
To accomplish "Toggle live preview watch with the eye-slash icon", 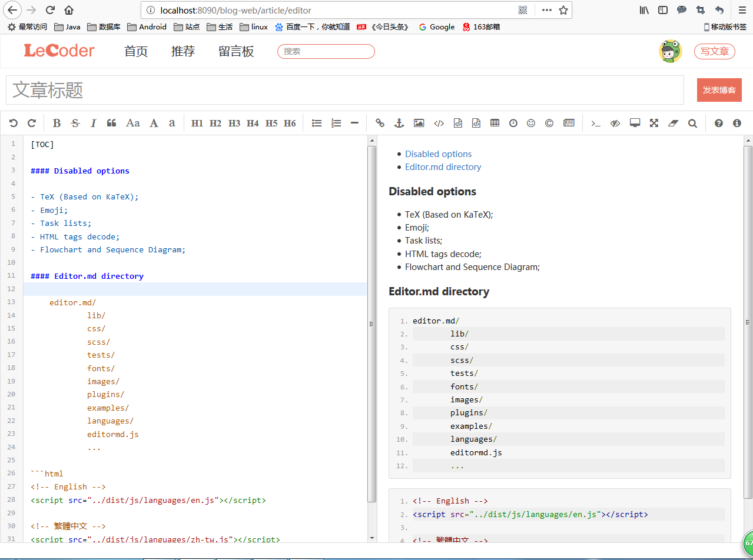I will 615,123.
